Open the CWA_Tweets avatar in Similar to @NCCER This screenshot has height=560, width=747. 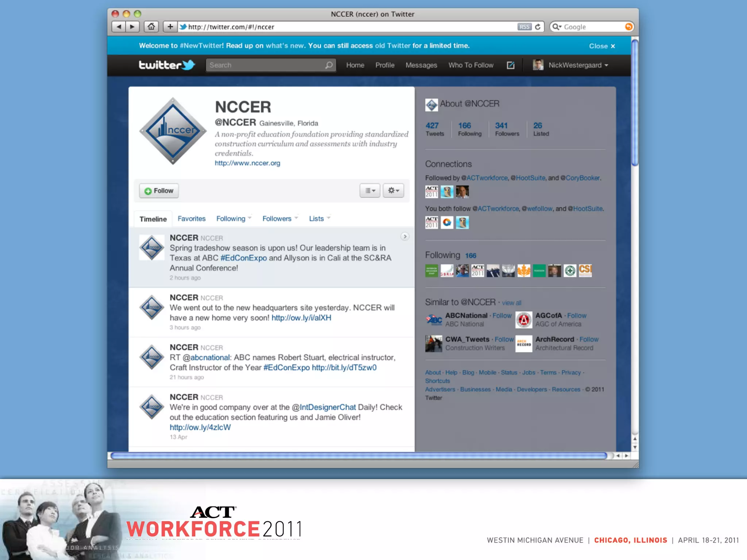pyautogui.click(x=434, y=343)
